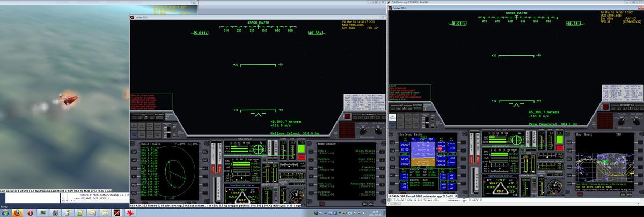This screenshot has height=217, width=644.
Task: Select VOR/VTOL in left window's Mode Select list
Action: point(325,184)
